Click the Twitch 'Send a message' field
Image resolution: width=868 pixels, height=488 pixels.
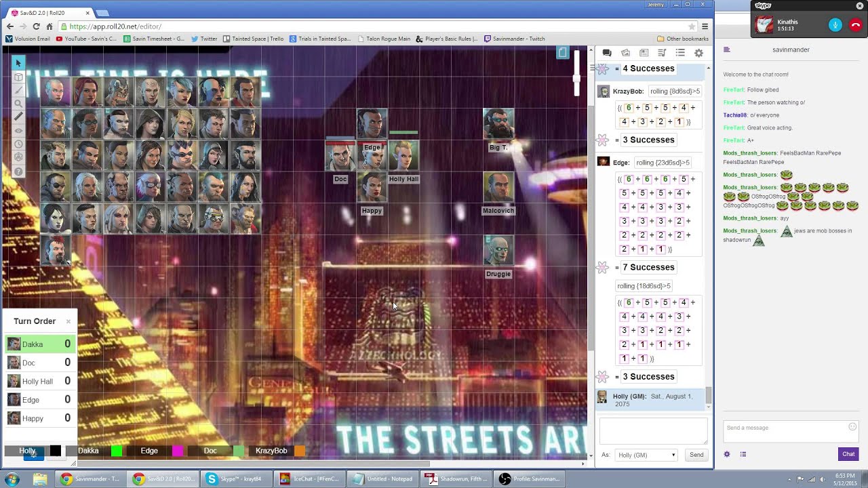click(x=791, y=431)
